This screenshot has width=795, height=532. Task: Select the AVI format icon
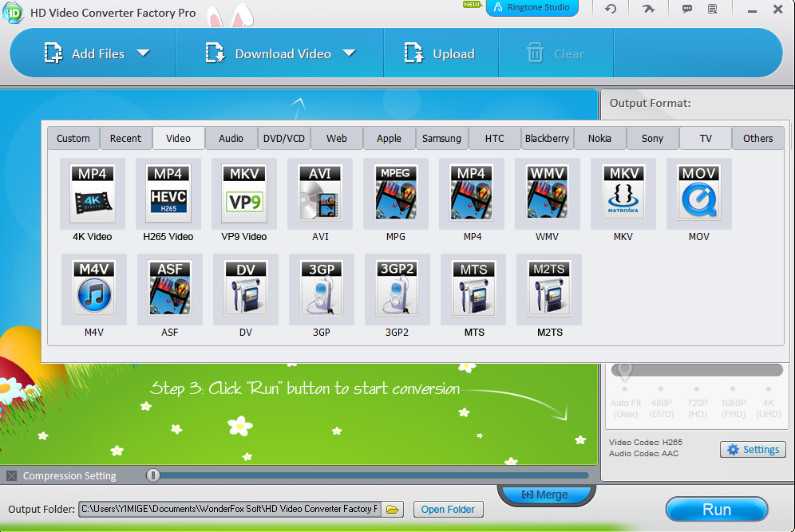(320, 194)
